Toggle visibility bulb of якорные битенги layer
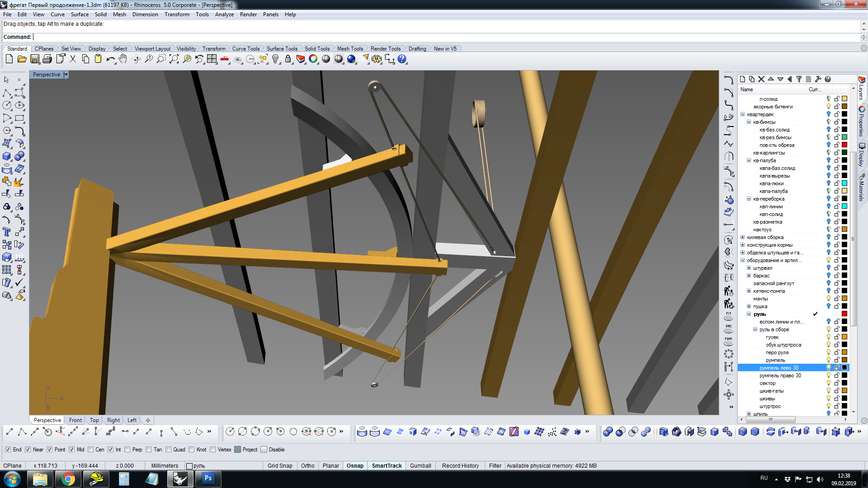The image size is (868, 488). click(x=829, y=107)
